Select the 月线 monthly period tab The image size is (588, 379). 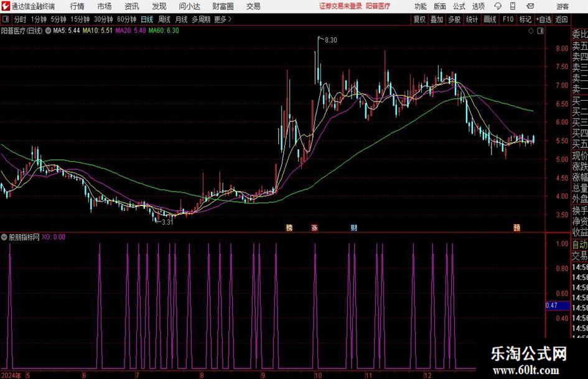(181, 19)
